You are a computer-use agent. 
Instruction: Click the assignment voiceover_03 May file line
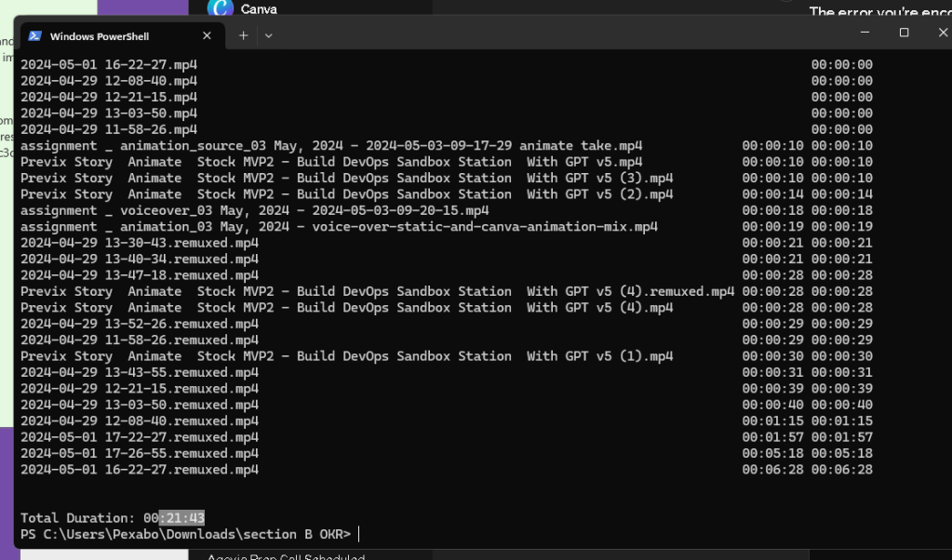(x=254, y=210)
